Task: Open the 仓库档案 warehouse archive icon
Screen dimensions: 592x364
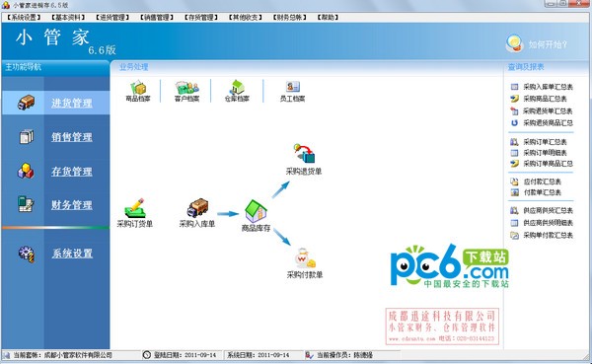Action: (238, 87)
